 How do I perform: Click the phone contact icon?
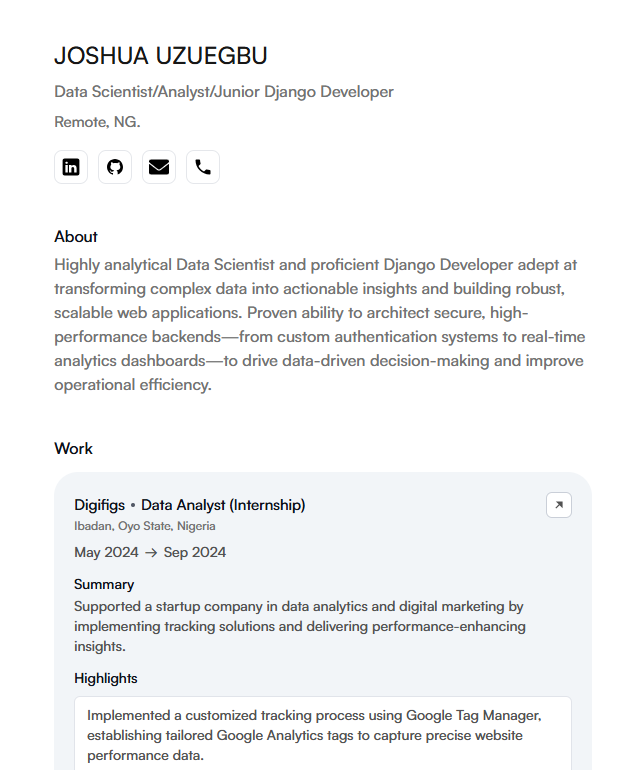coord(203,167)
